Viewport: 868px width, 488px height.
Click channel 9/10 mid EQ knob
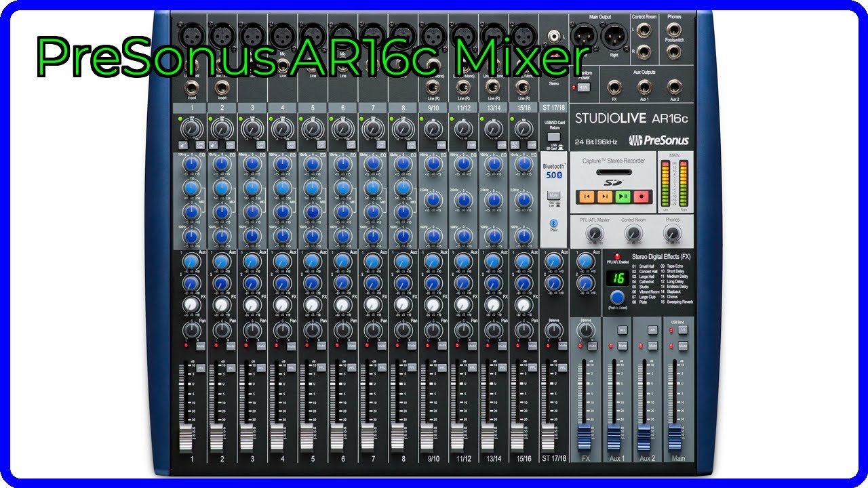(x=433, y=200)
